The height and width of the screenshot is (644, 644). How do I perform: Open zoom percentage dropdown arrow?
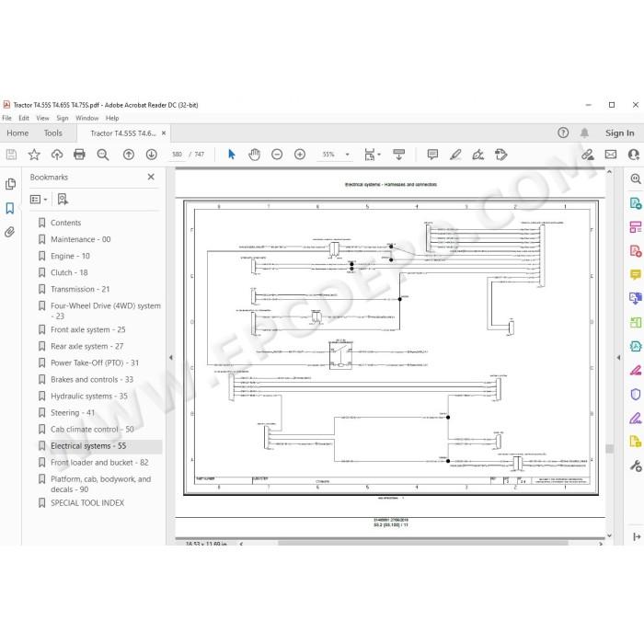coord(348,155)
